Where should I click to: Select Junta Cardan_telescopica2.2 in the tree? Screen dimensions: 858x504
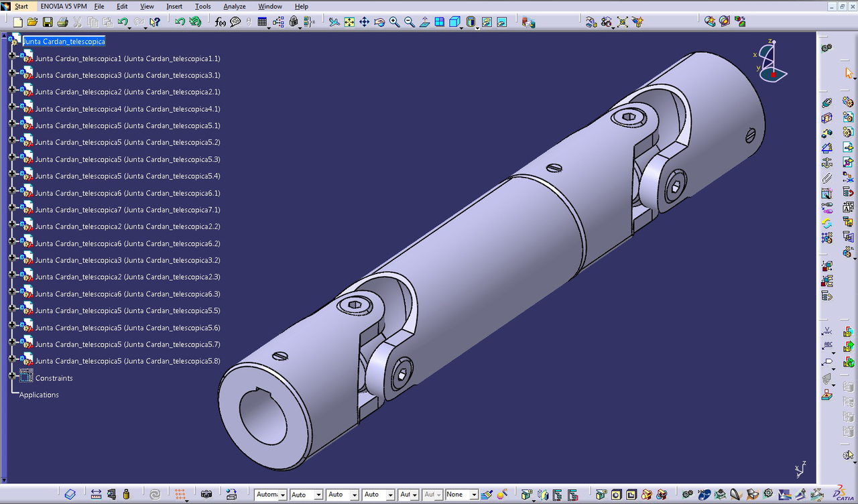click(127, 227)
